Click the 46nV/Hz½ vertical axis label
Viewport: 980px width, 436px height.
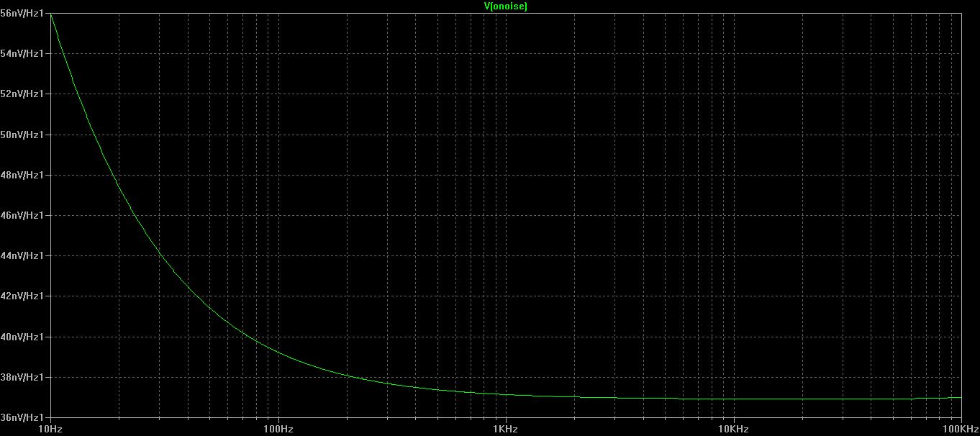tap(22, 215)
